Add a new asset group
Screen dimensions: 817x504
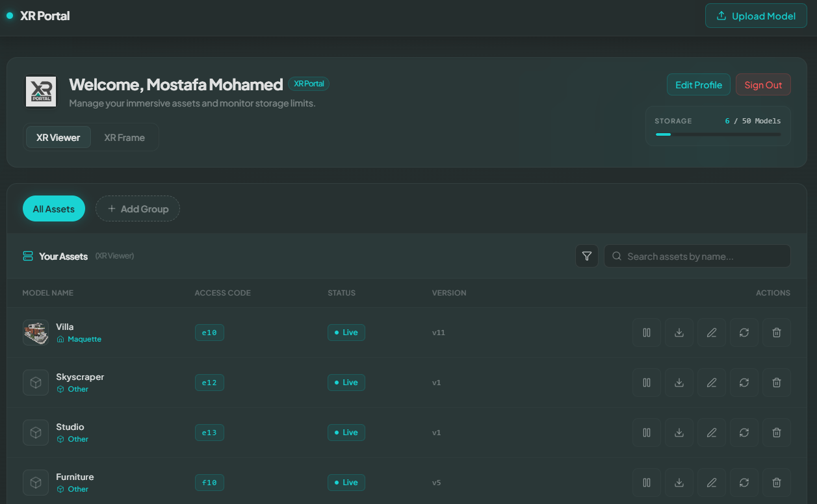[138, 208]
